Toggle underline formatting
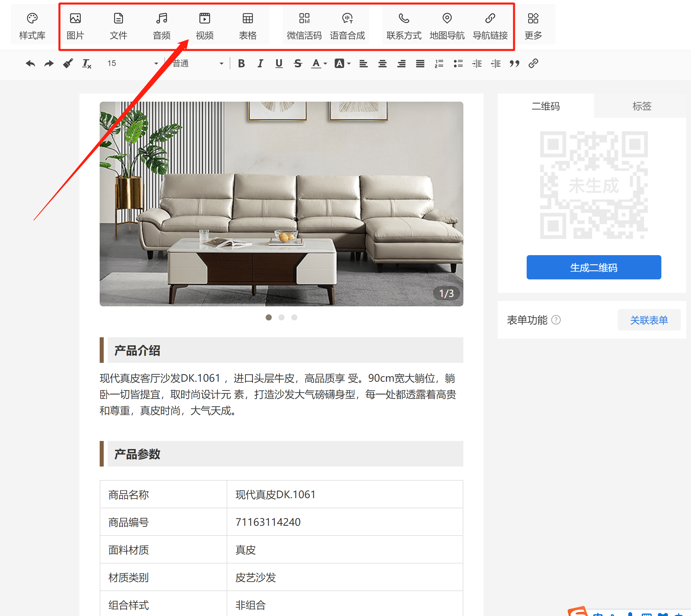This screenshot has width=691, height=616. 278,63
